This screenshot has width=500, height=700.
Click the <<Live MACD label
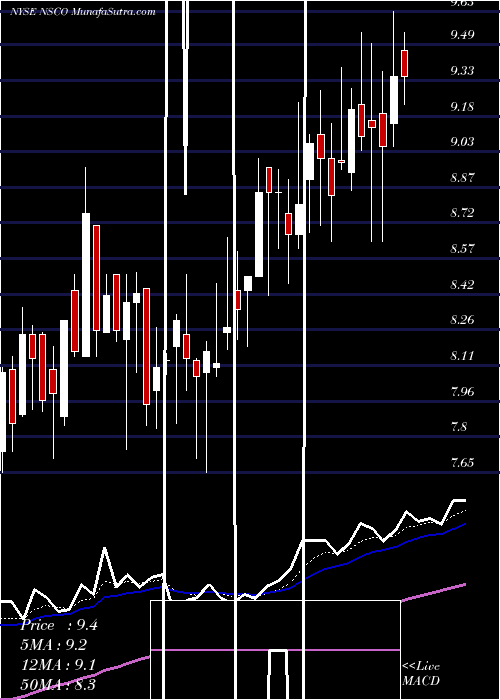[x=421, y=673]
